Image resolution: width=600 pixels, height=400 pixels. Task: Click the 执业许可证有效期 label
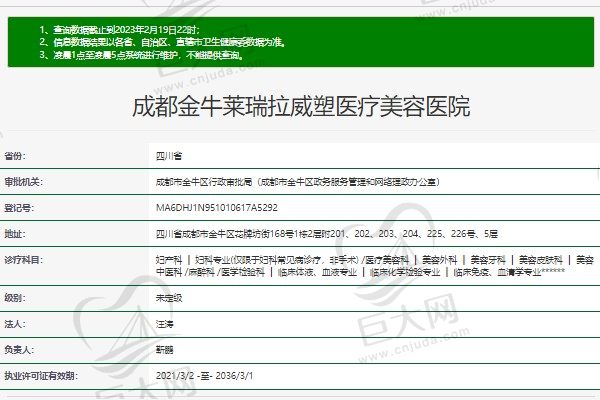pyautogui.click(x=41, y=376)
